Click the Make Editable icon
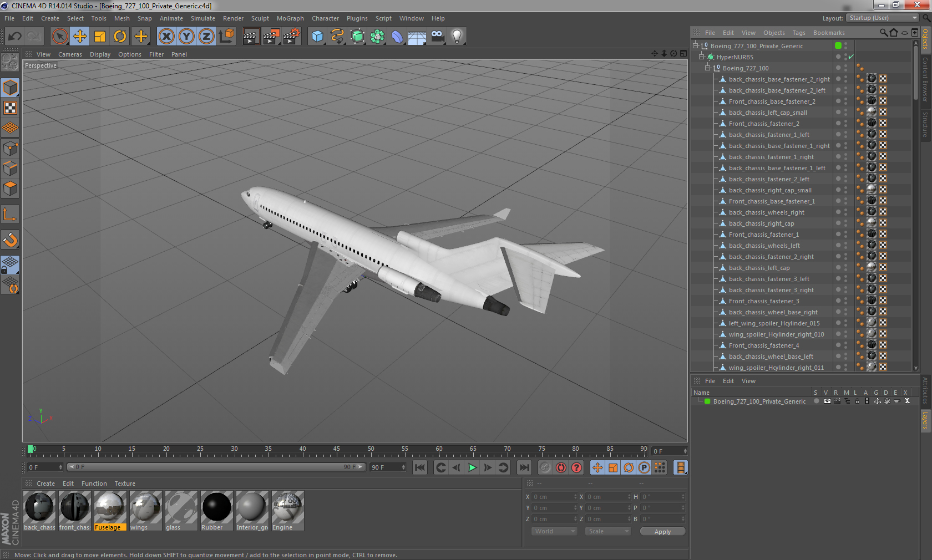The width and height of the screenshot is (932, 560). [x=10, y=62]
